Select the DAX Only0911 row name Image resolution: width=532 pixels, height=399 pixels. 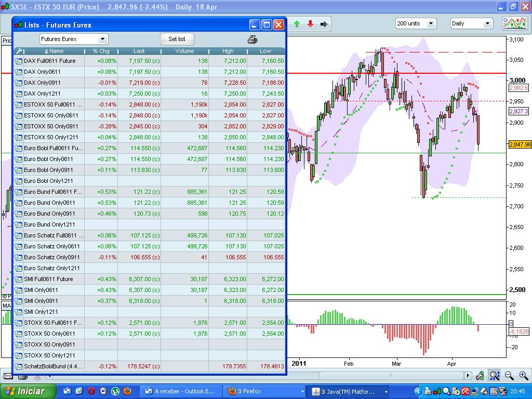[42, 83]
